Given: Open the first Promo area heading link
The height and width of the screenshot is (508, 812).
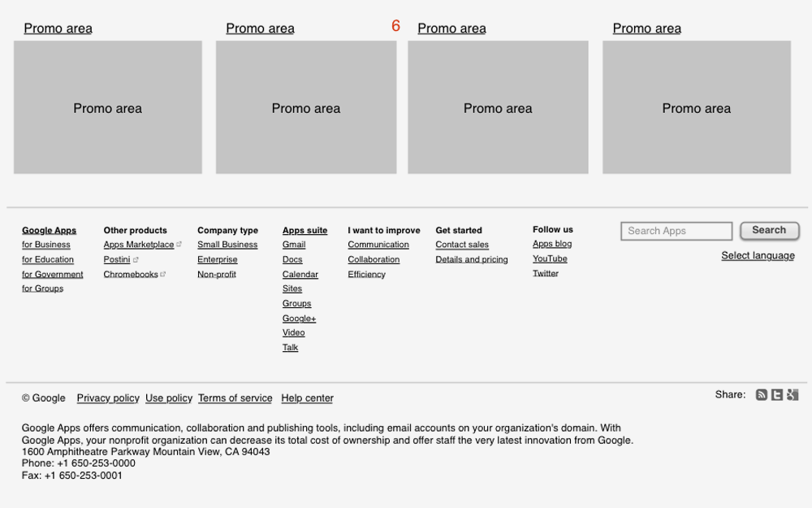Looking at the screenshot, I should [x=58, y=28].
